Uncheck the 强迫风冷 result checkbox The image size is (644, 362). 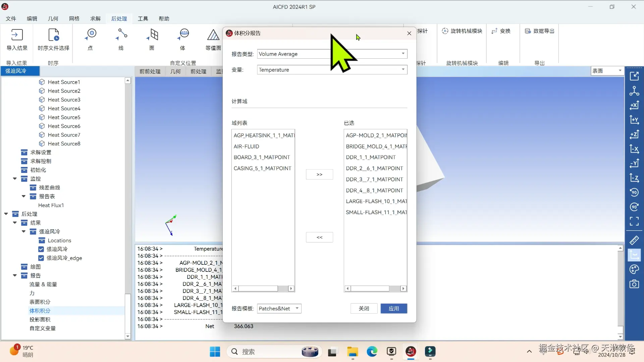(41, 249)
